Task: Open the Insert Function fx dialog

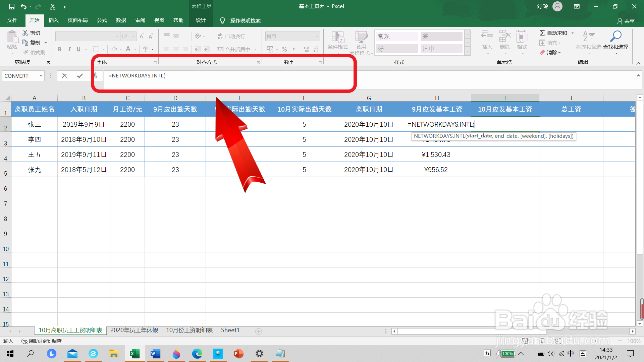Action: click(96, 76)
